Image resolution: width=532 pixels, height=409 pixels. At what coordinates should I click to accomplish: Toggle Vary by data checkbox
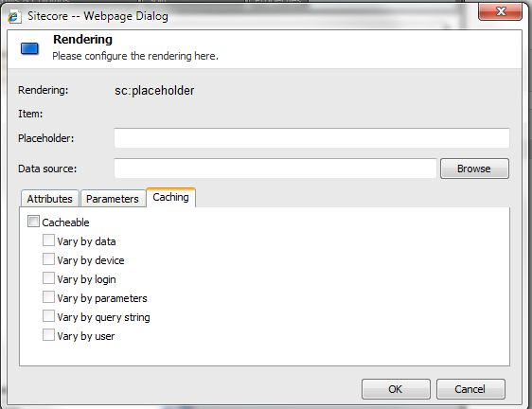(x=48, y=240)
